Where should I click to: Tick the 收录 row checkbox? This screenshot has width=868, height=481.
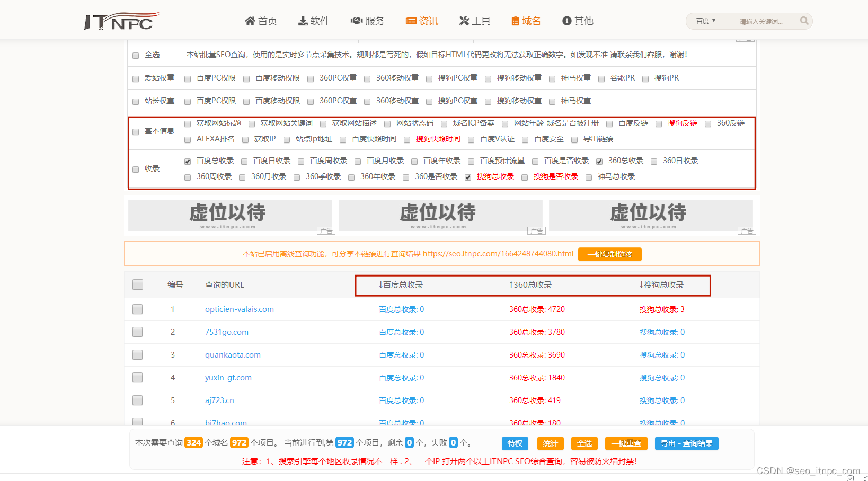pos(136,170)
